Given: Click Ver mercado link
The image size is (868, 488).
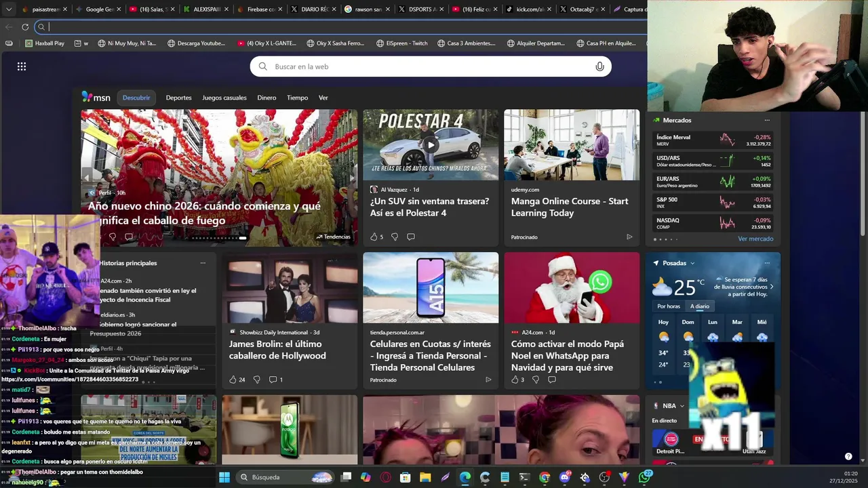Looking at the screenshot, I should (x=755, y=239).
